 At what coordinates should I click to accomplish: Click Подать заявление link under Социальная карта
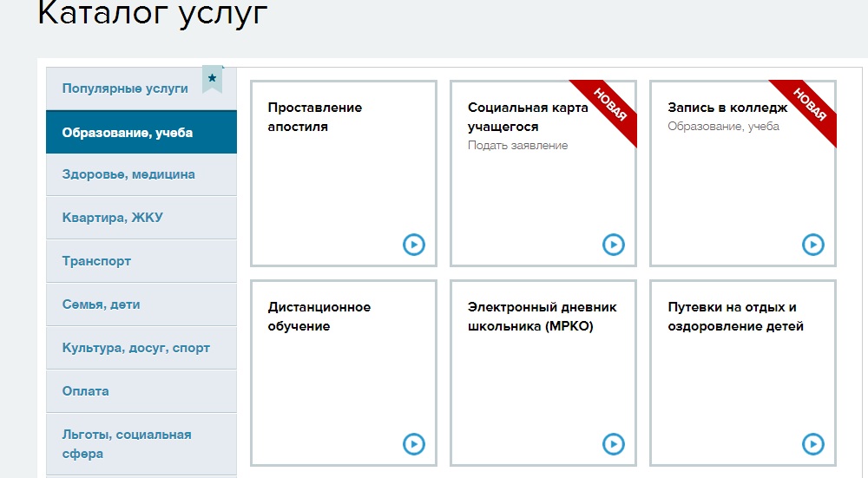coord(517,146)
